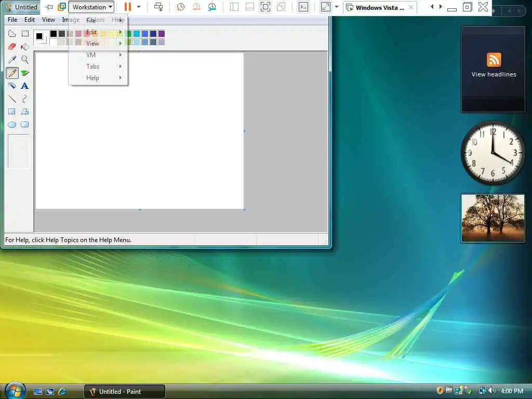The height and width of the screenshot is (399, 532).
Task: Pick the purple color swatch in palette
Action: pos(162,34)
